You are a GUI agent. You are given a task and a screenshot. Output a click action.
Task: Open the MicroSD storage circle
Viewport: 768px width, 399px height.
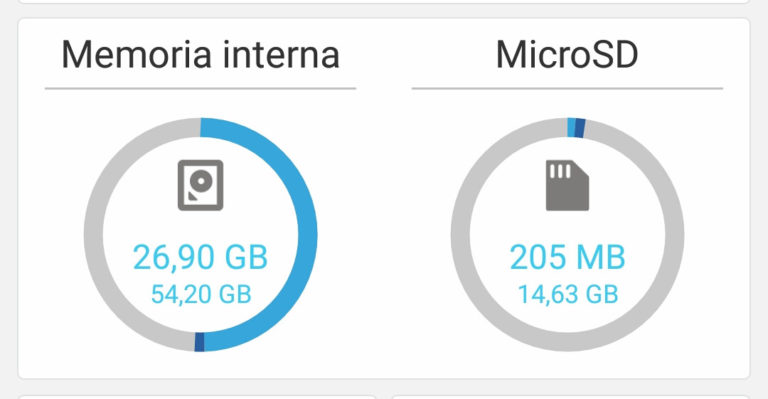[x=567, y=235]
